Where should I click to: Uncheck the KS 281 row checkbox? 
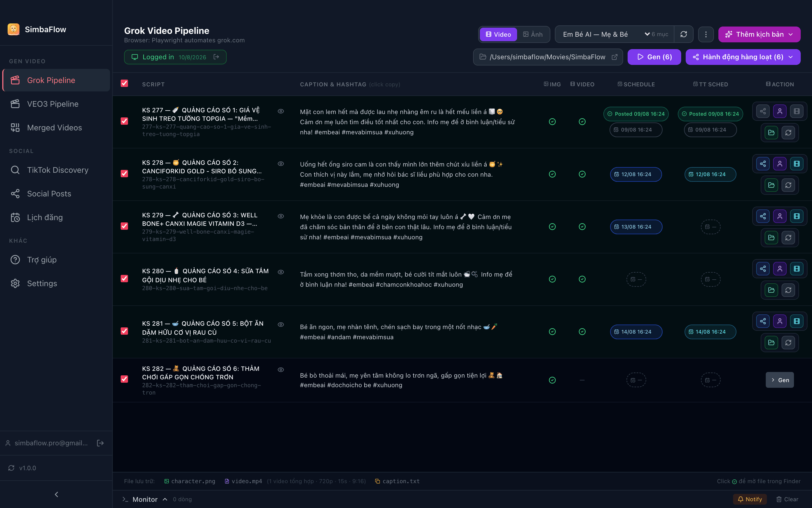click(125, 331)
